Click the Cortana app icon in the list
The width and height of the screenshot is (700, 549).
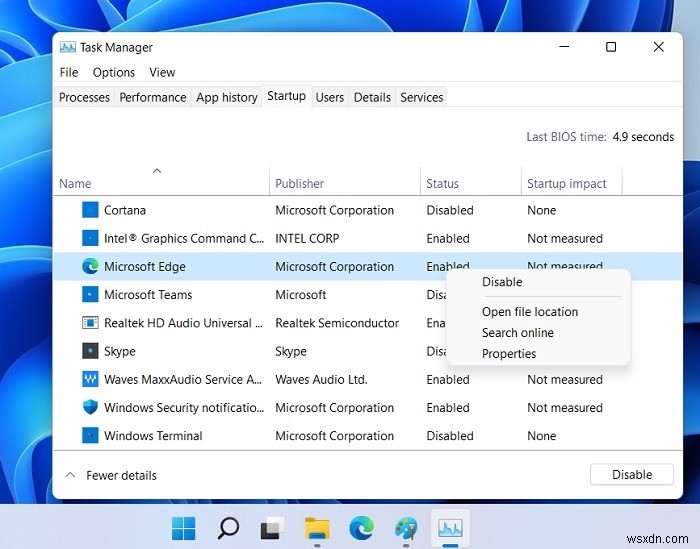click(x=90, y=210)
